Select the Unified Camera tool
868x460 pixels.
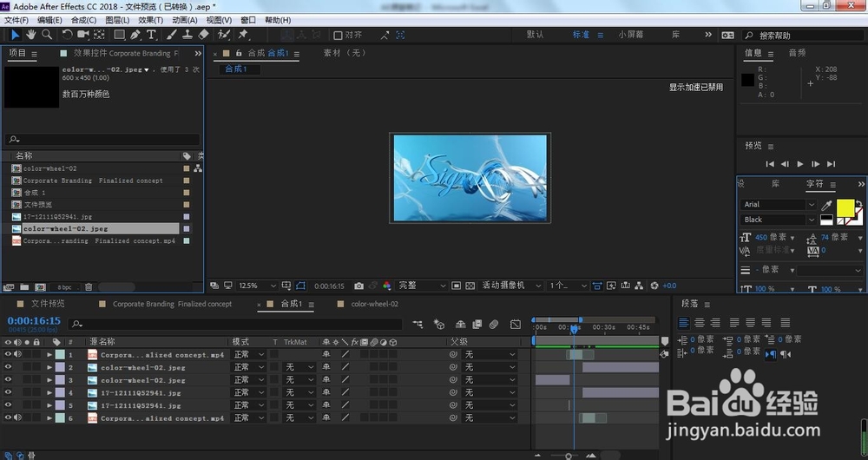tap(83, 35)
